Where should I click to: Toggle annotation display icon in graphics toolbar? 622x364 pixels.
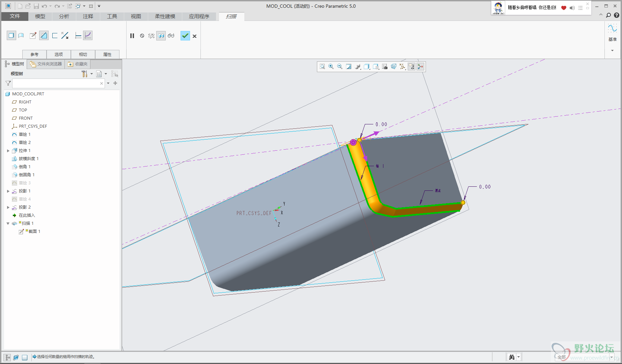tap(411, 67)
